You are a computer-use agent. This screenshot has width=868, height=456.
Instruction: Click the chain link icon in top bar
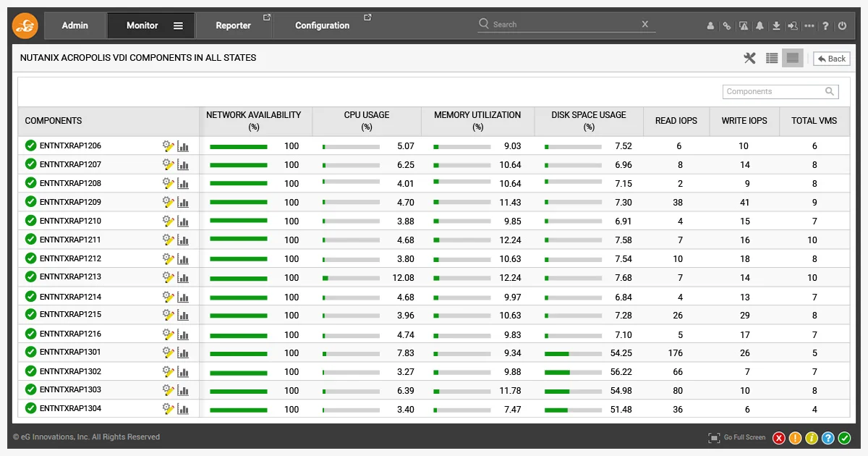(x=727, y=26)
